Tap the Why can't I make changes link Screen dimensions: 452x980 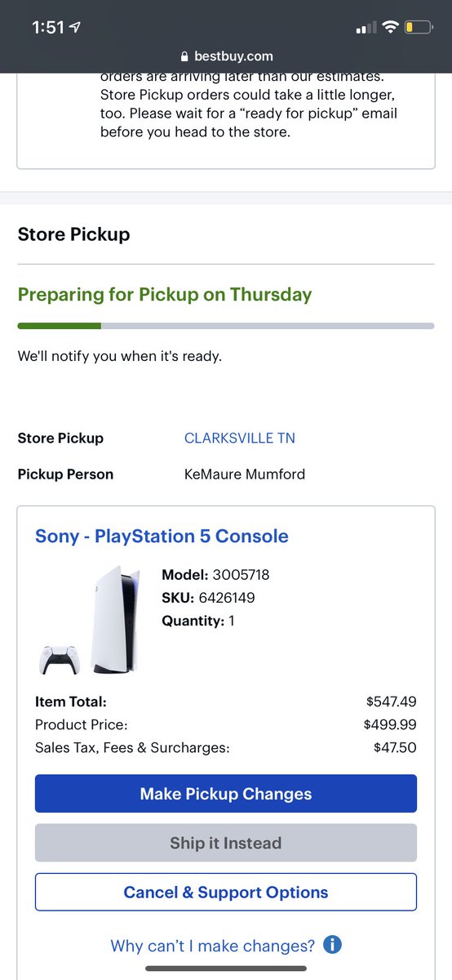coord(213,946)
